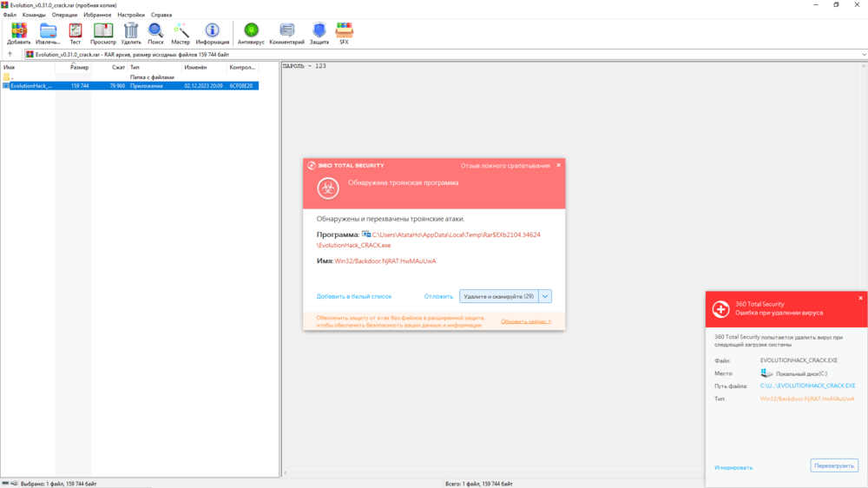
Task: Click the archive comment text ПАРОЛЬ - 123
Action: pos(305,66)
